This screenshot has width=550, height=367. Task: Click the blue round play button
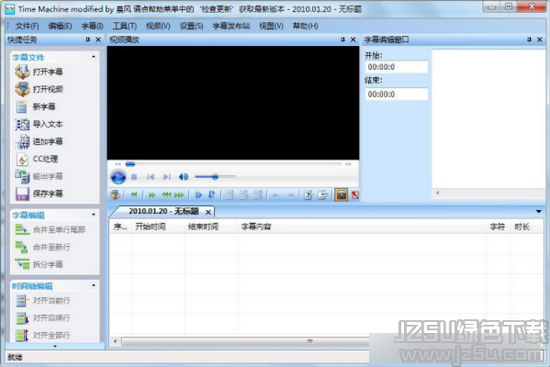coord(118,176)
